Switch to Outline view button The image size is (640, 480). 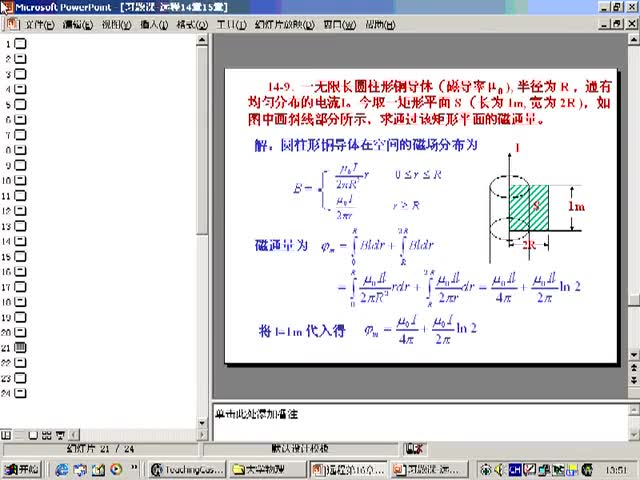[20, 435]
